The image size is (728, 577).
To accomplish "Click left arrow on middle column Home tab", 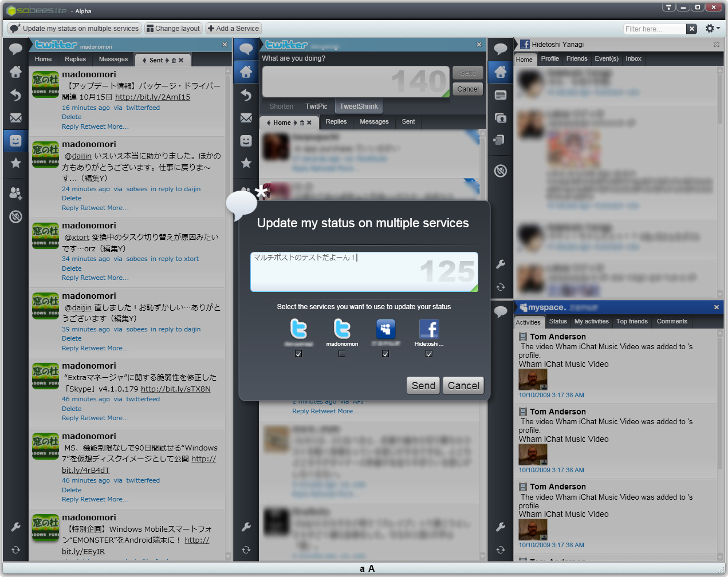I will click(x=269, y=122).
